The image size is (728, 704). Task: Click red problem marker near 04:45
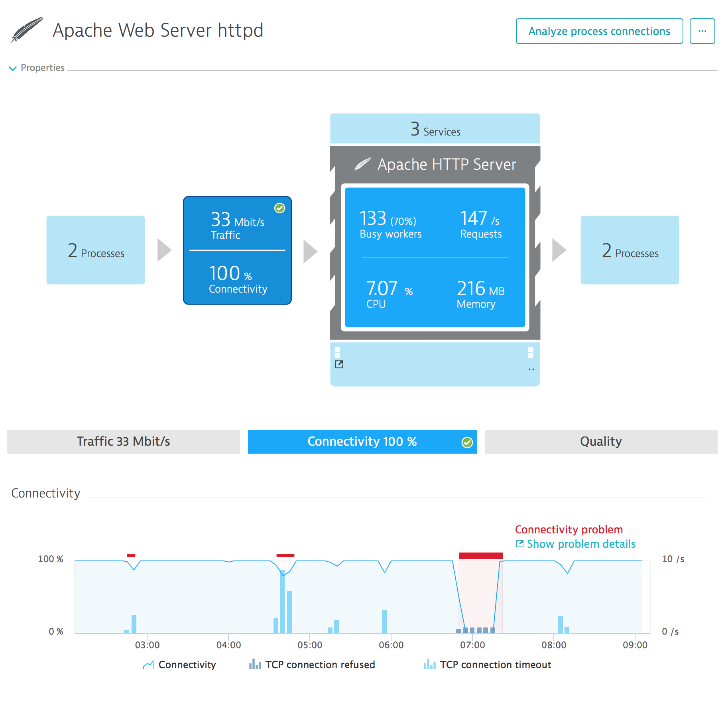[x=285, y=555]
